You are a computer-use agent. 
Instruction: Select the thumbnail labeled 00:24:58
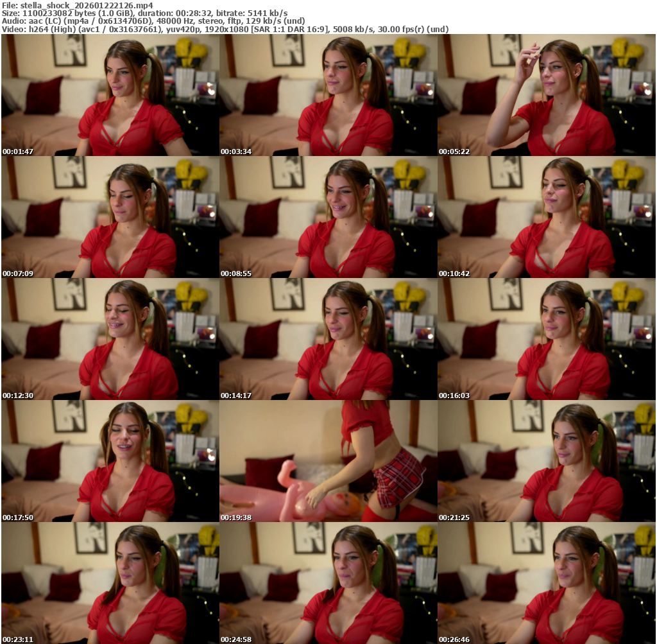(328, 583)
